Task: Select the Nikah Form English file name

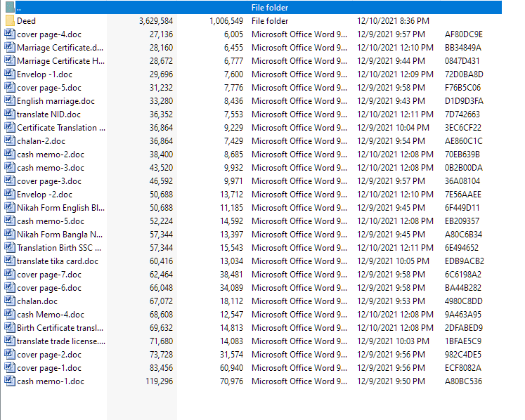Action: [60, 208]
